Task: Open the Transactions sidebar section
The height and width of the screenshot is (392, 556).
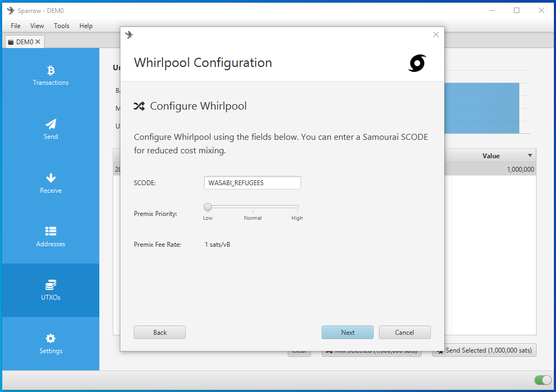Action: tap(51, 75)
